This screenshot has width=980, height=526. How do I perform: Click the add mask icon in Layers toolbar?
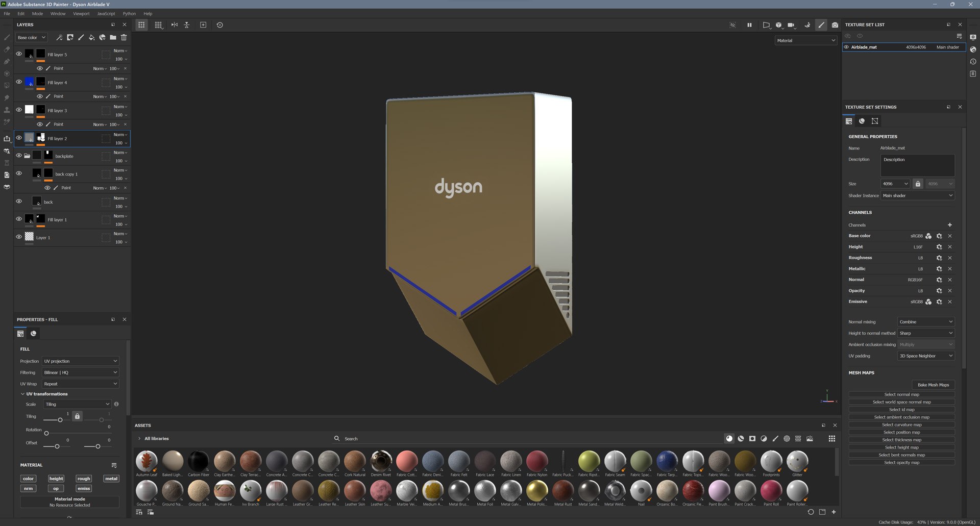pyautogui.click(x=70, y=37)
